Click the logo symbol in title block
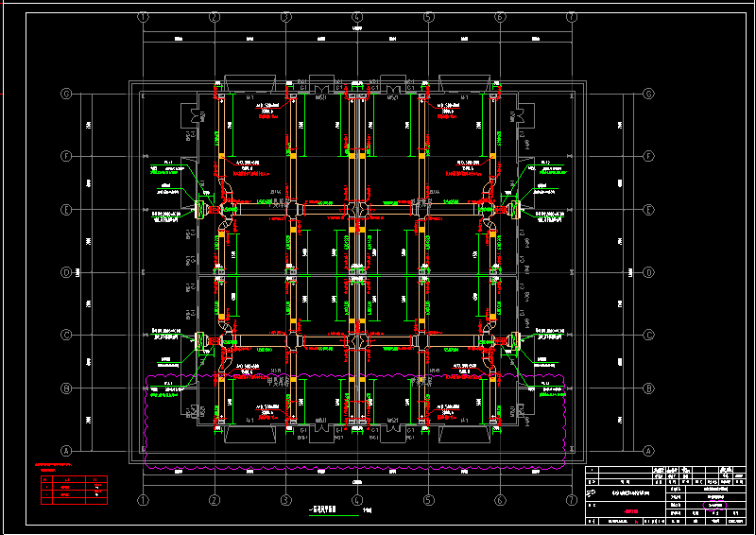 point(592,492)
